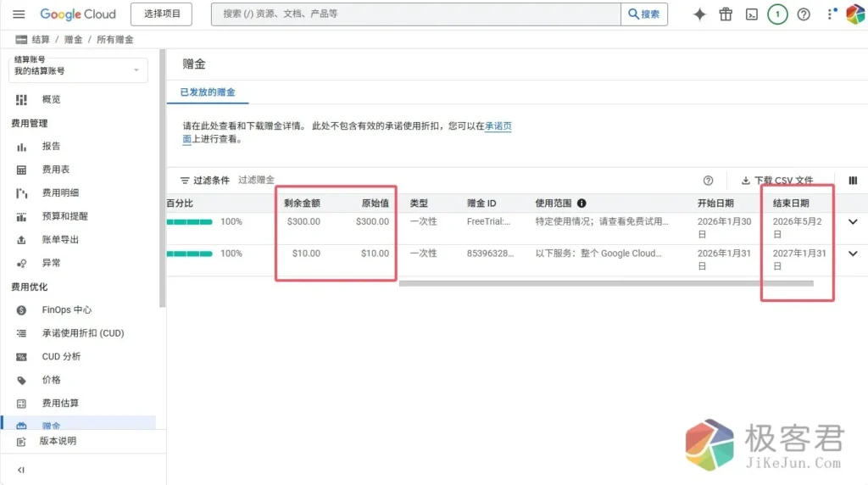
Task: Open 费用明细 in the sidebar
Action: pos(59,192)
